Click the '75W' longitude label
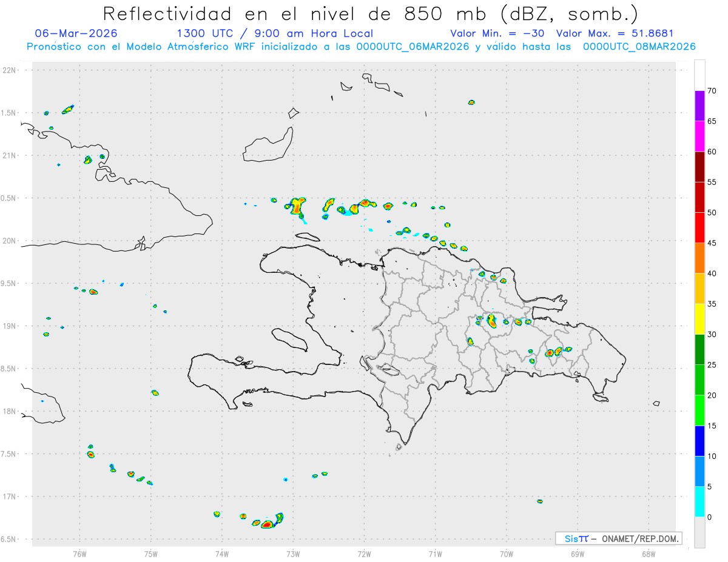Screen dimensions: 728x562 coord(151,553)
